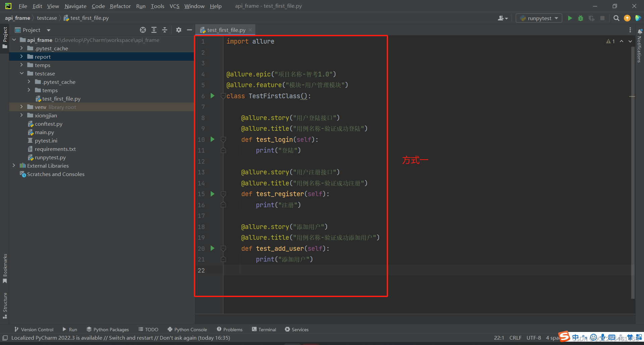
Task: Open the Tools menu
Action: [157, 6]
